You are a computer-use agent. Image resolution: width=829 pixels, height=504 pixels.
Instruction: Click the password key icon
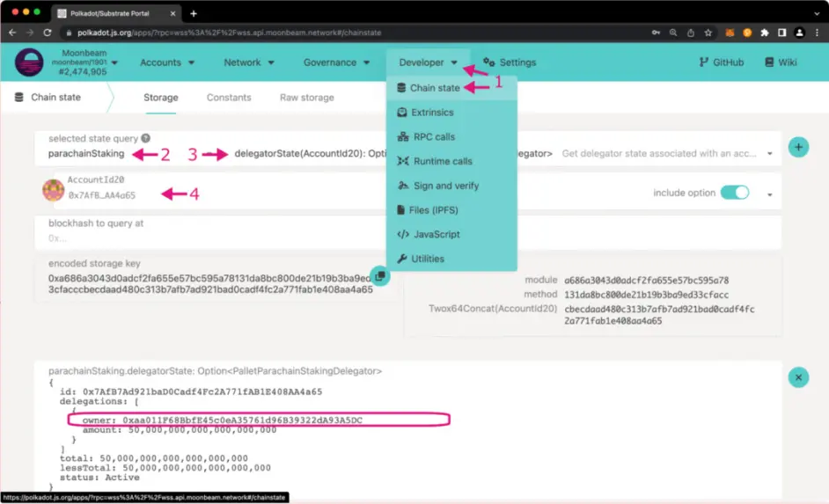656,33
